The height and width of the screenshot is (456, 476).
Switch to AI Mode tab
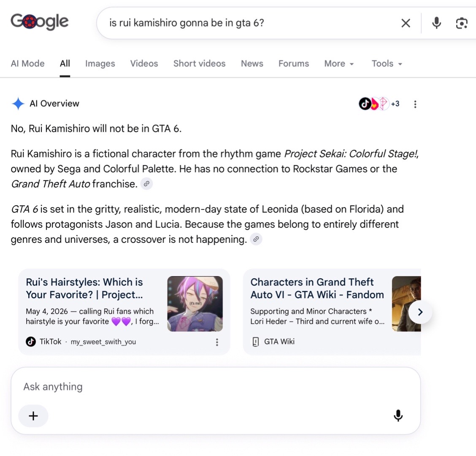tap(27, 63)
